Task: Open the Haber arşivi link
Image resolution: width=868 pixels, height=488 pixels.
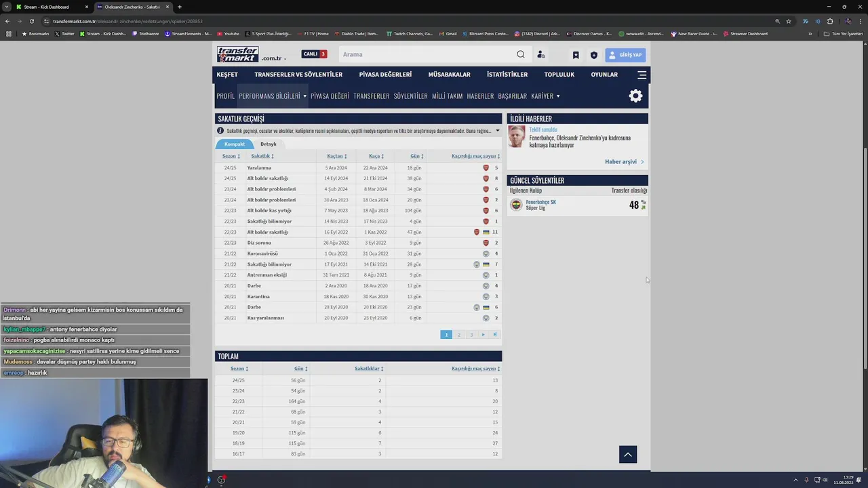Action: [624, 162]
